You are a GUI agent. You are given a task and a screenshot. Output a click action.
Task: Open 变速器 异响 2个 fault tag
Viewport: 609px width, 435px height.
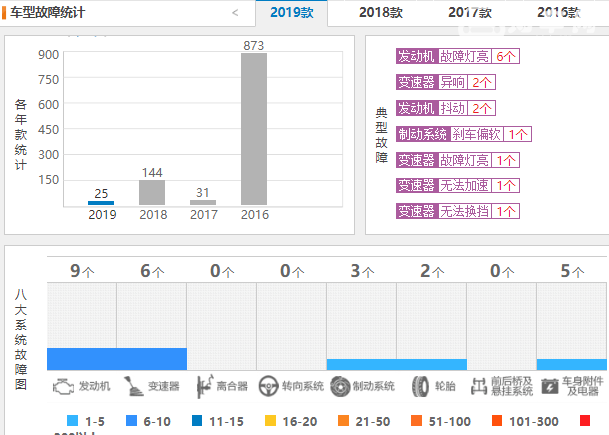446,82
